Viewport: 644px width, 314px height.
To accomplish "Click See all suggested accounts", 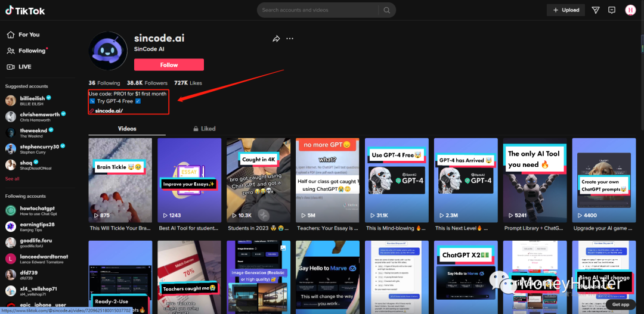I will click(13, 179).
